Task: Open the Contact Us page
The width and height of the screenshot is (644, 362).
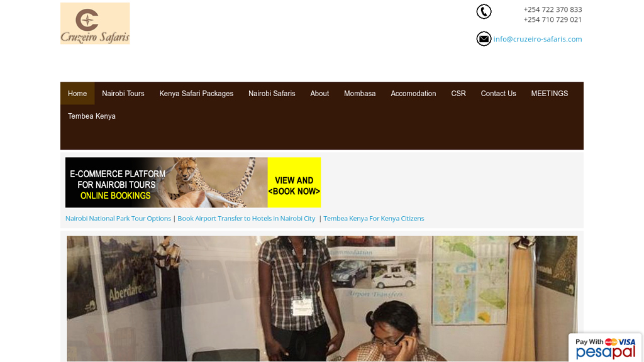Action: tap(498, 93)
